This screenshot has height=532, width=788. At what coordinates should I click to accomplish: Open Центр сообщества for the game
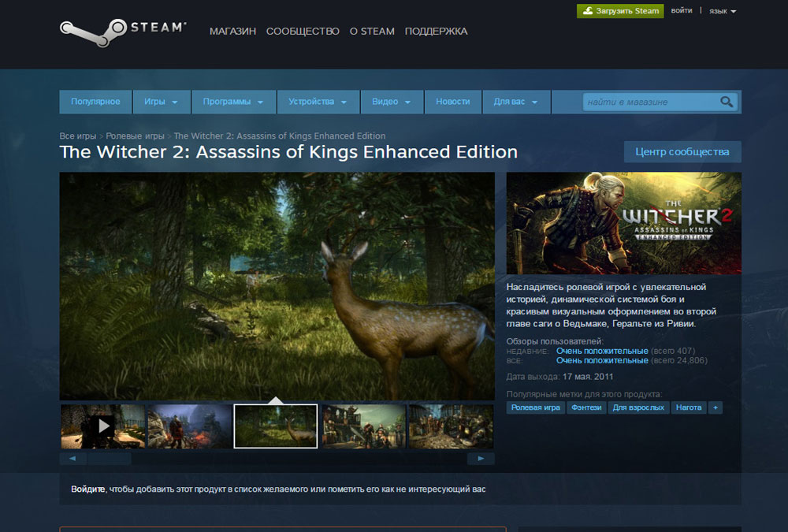click(x=682, y=151)
